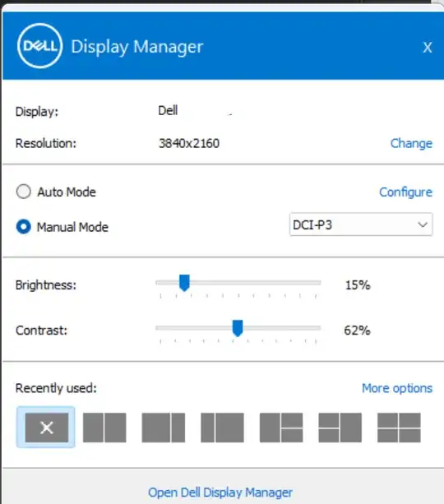Open the DCI-P3 preset dropdown
444x504 pixels.
pos(361,224)
